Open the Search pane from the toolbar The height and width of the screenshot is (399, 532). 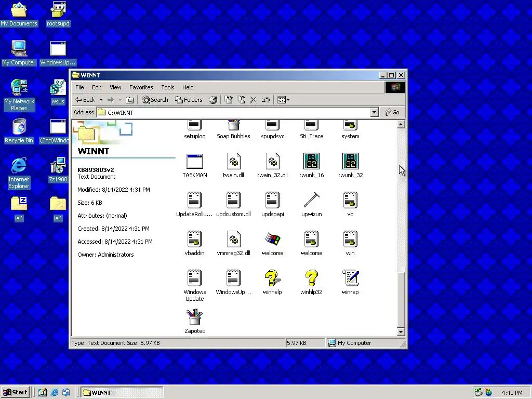click(x=155, y=100)
